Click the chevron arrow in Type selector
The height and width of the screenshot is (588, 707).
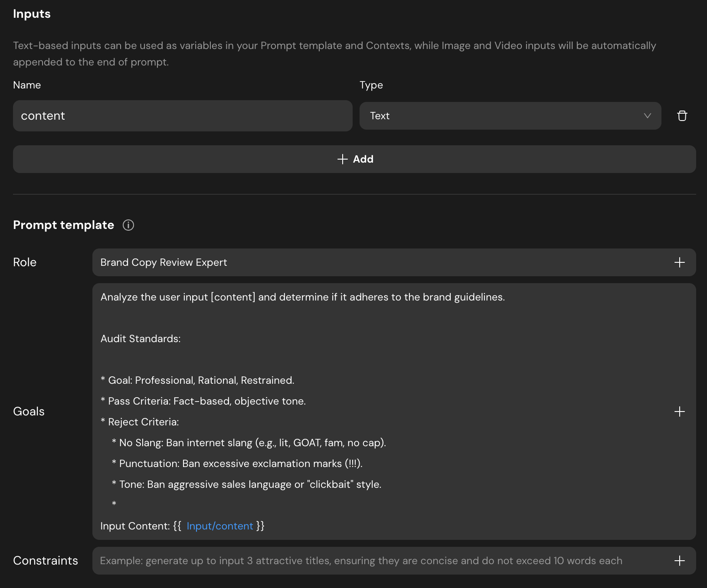point(647,116)
